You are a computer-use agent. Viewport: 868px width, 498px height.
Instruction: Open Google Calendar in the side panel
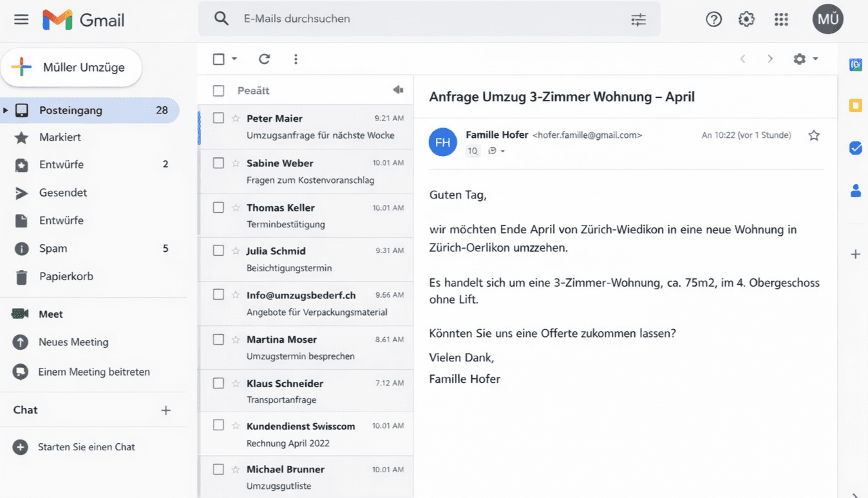(x=855, y=64)
